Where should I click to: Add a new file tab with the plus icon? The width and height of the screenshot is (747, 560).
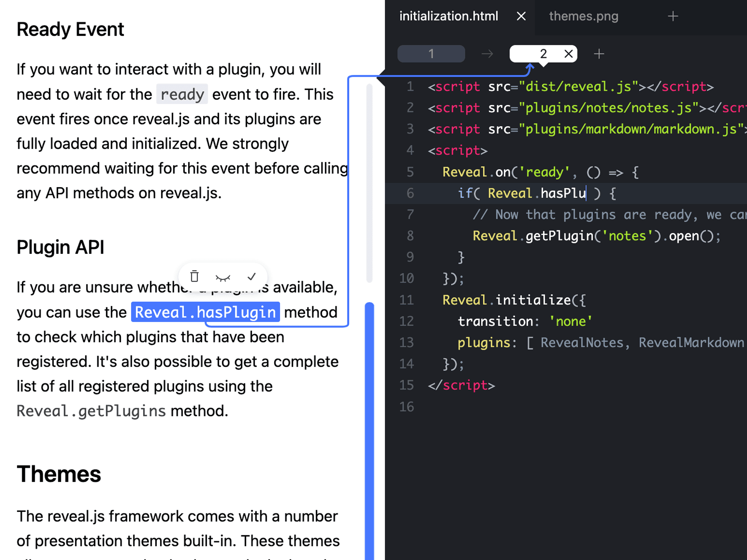(x=673, y=16)
